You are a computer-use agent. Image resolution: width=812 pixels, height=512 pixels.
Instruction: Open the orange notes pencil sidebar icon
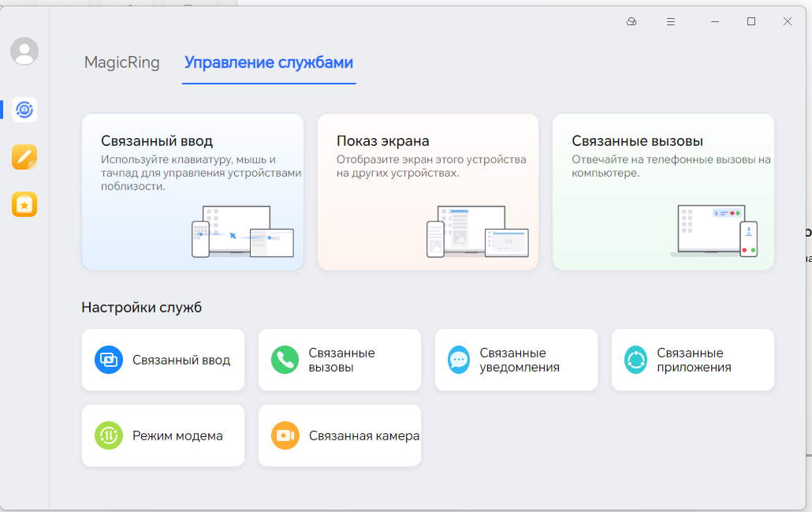[24, 157]
